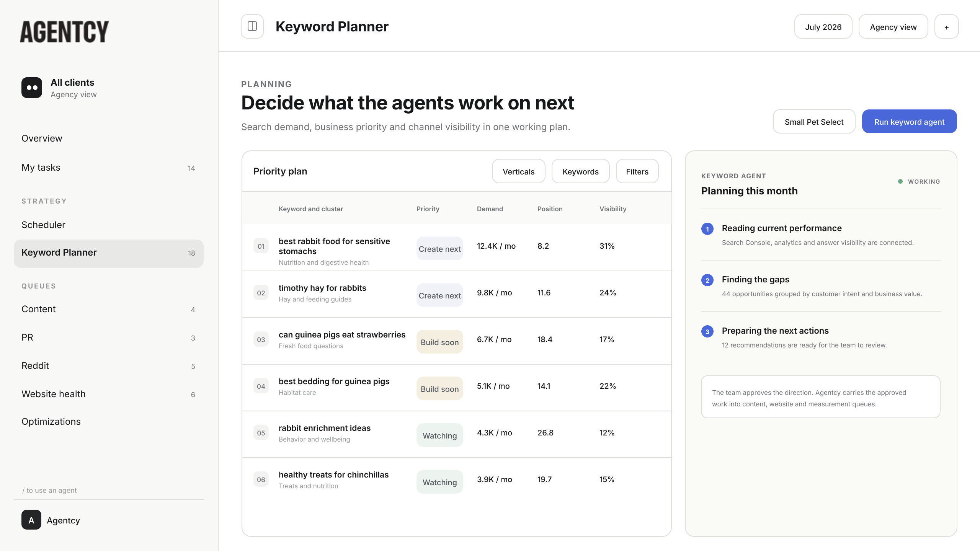The width and height of the screenshot is (980, 551).
Task: Click 'Finding the gaps' step title
Action: point(755,279)
